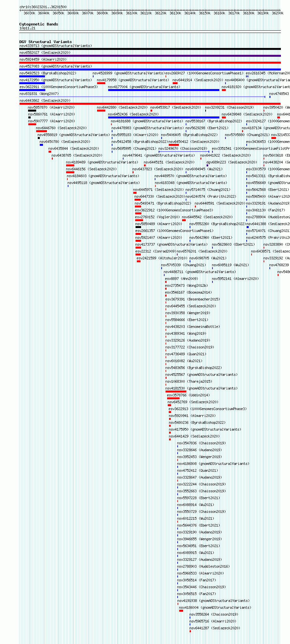Screen dimensions: 290x644
Task: Select nsv6453917 (Sedlazeck2020) label
Action: click(176, 107)
